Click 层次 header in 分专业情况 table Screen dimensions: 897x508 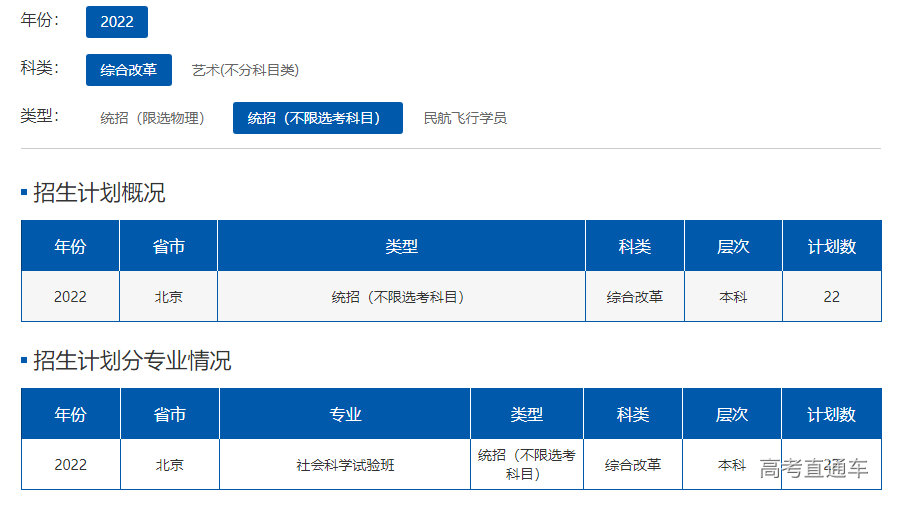(732, 414)
